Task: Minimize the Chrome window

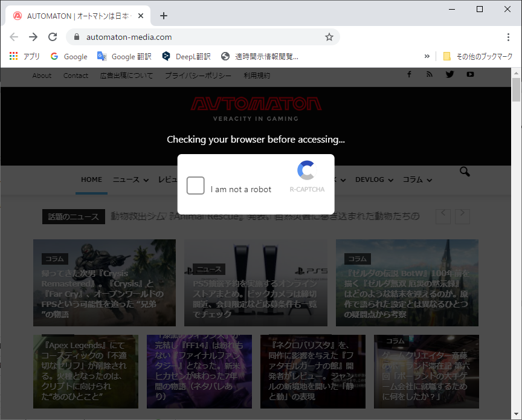Action: pyautogui.click(x=452, y=9)
